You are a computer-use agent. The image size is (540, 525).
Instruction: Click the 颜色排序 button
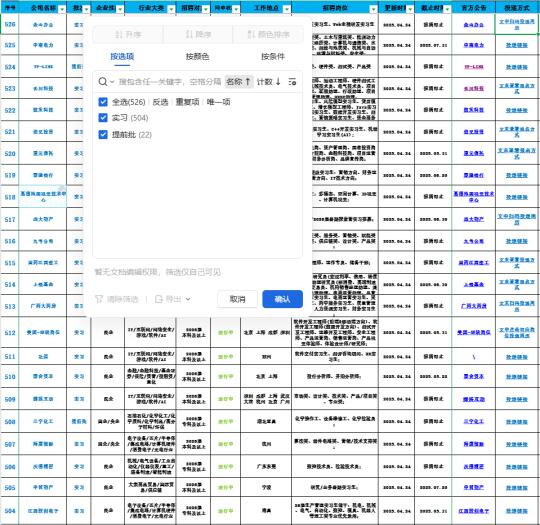pyautogui.click(x=269, y=34)
